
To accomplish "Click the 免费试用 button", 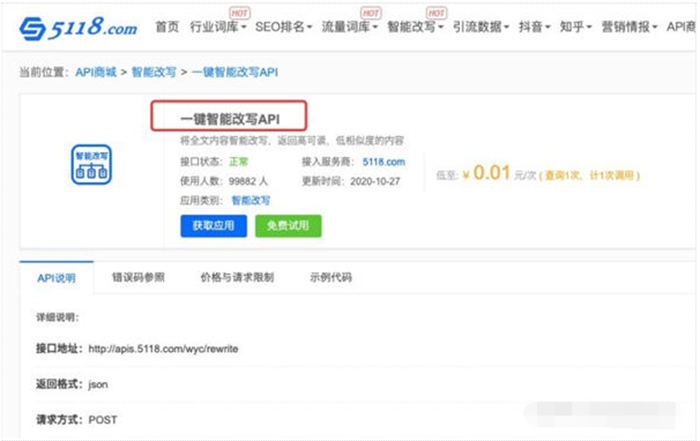I will click(x=288, y=226).
